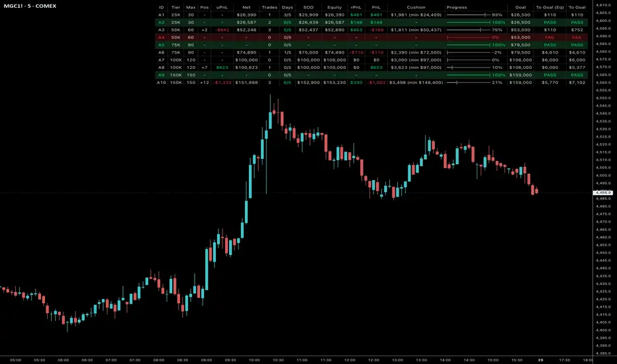Viewport: 617px width, 364px height.
Task: Click the green A2 row progress bar
Action: pyautogui.click(x=468, y=23)
